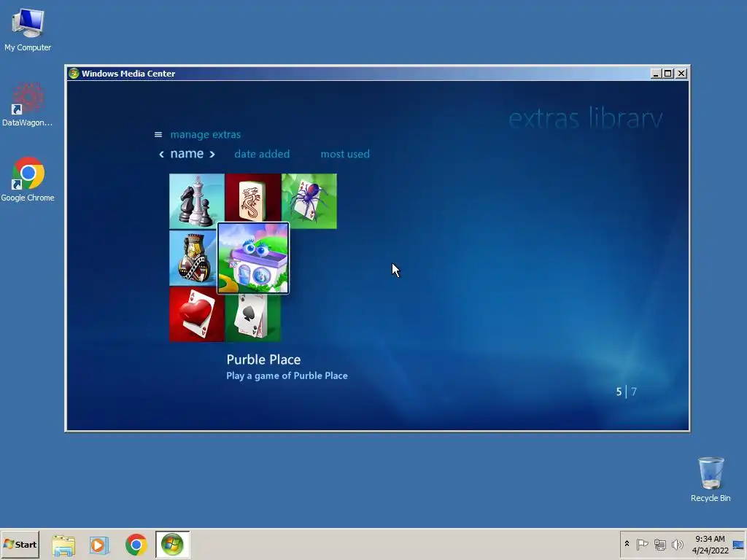Click the manage extras menu icon
Image resolution: width=747 pixels, height=560 pixels.
158,135
